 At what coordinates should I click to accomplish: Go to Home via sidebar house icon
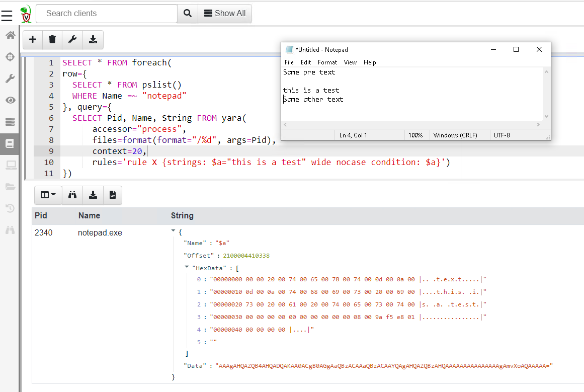[10, 35]
